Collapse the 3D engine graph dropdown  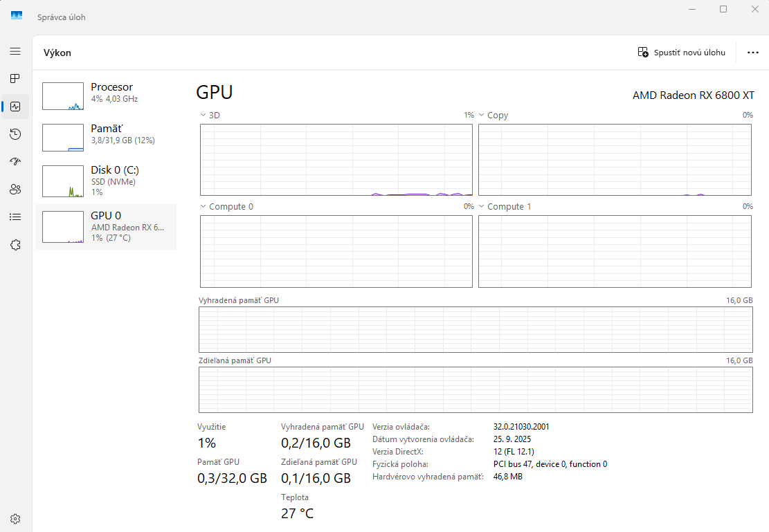tap(203, 115)
